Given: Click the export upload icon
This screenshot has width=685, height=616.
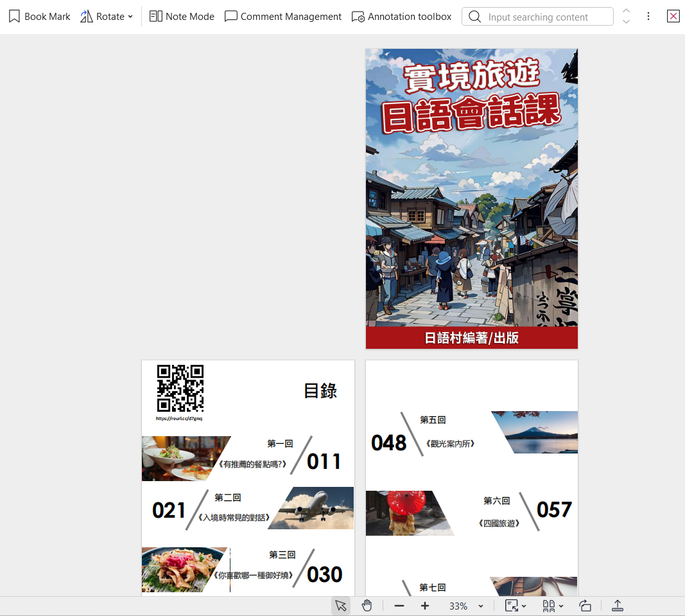Looking at the screenshot, I should coord(617,606).
